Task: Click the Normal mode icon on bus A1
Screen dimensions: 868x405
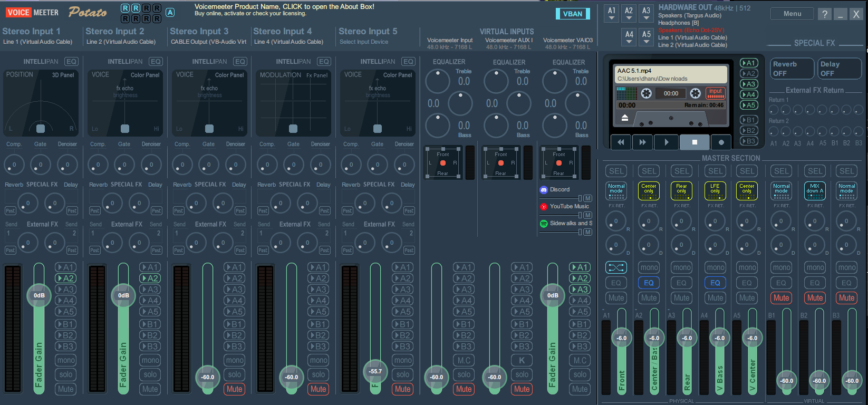Action: [x=616, y=191]
